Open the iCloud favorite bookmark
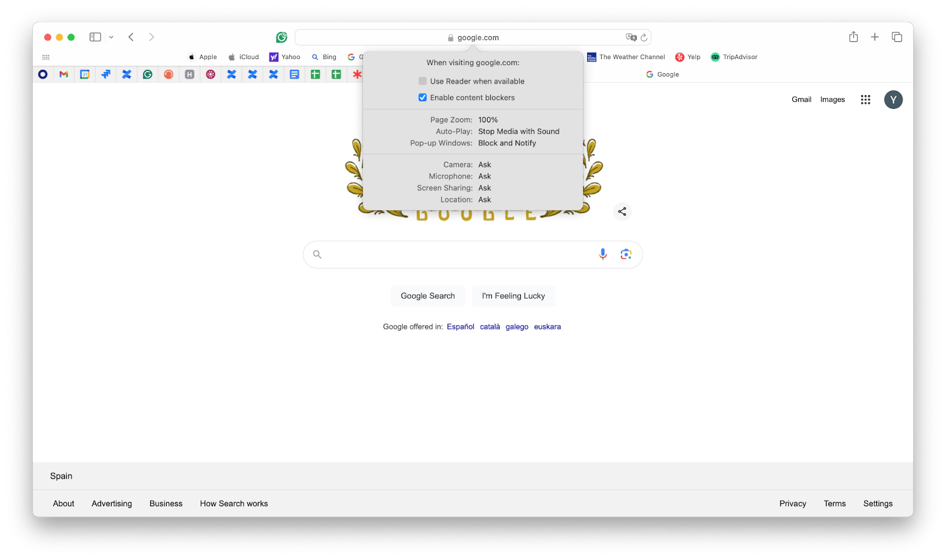The height and width of the screenshot is (560, 946). click(244, 57)
